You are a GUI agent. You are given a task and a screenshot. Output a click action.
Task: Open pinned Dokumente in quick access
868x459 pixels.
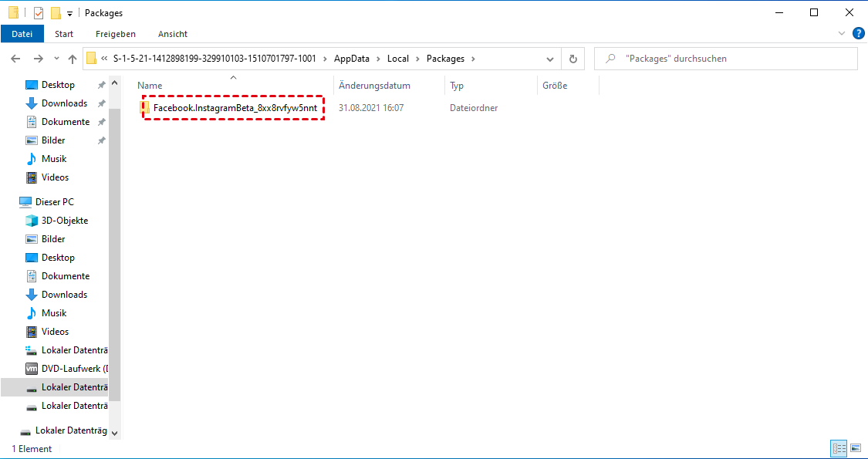click(x=66, y=122)
